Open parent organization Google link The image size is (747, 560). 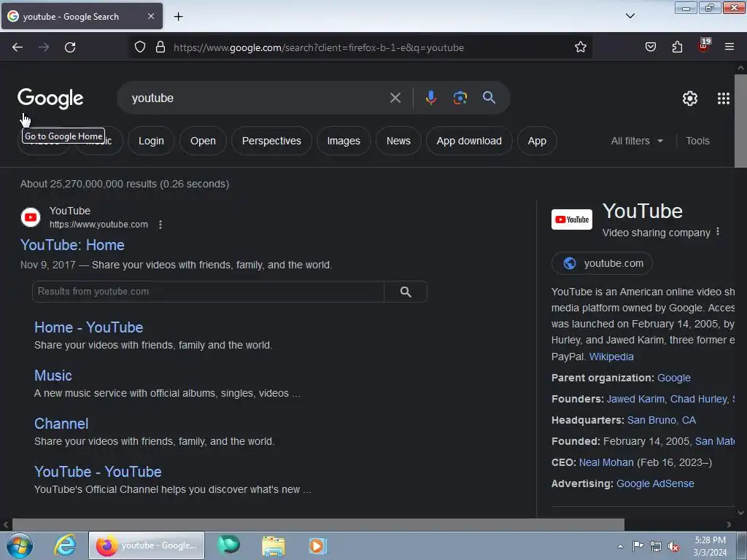(673, 378)
